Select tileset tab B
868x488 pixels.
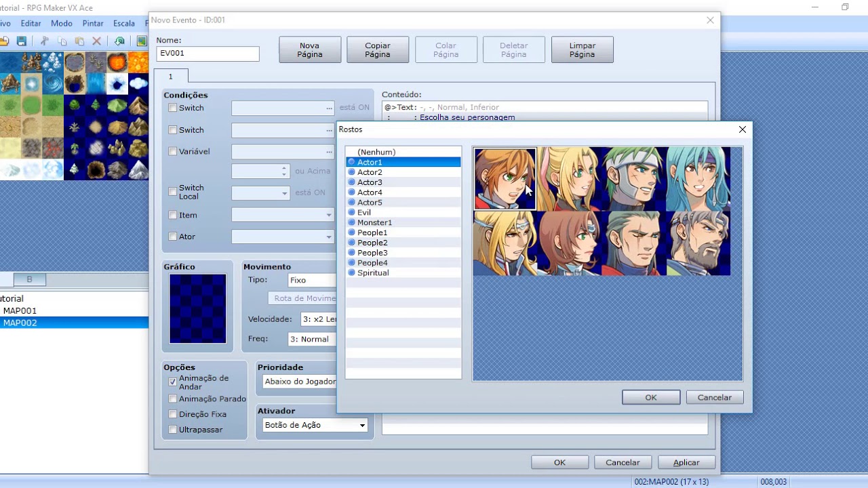[x=29, y=279]
